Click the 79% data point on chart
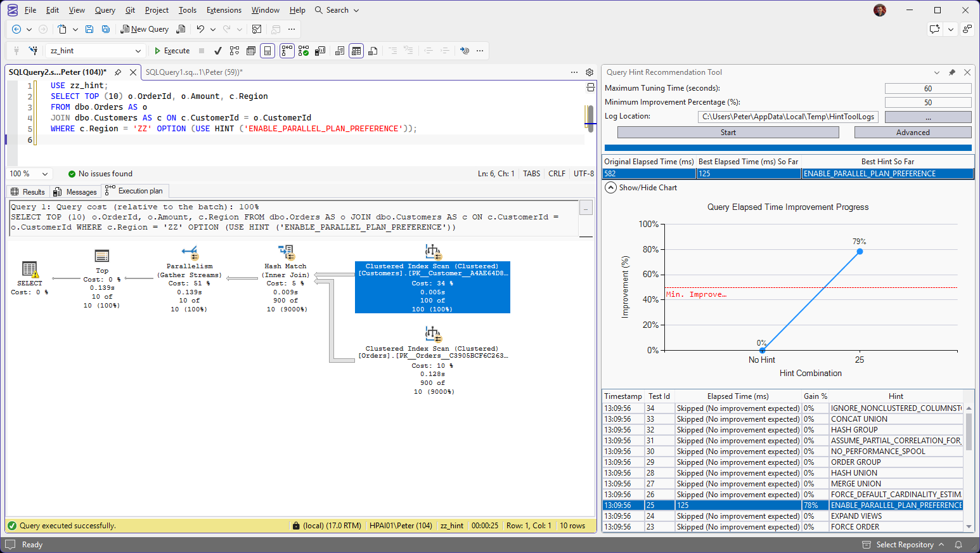Image resolution: width=980 pixels, height=553 pixels. point(860,252)
